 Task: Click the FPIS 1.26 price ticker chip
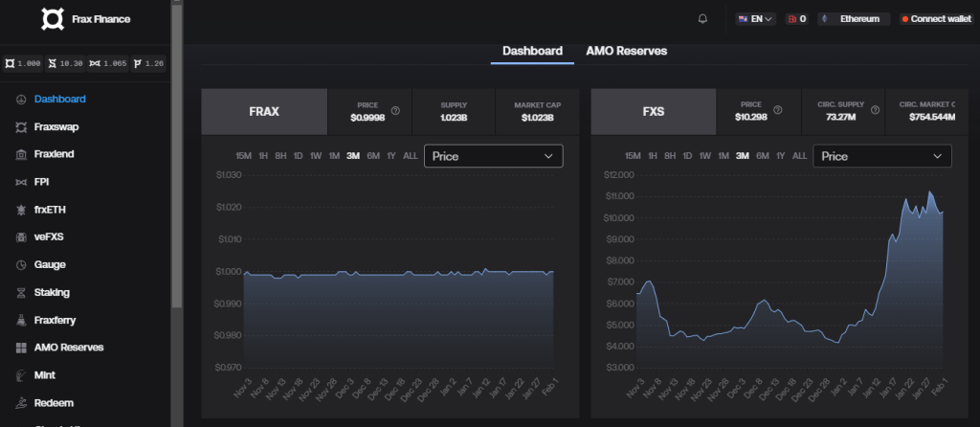click(148, 63)
